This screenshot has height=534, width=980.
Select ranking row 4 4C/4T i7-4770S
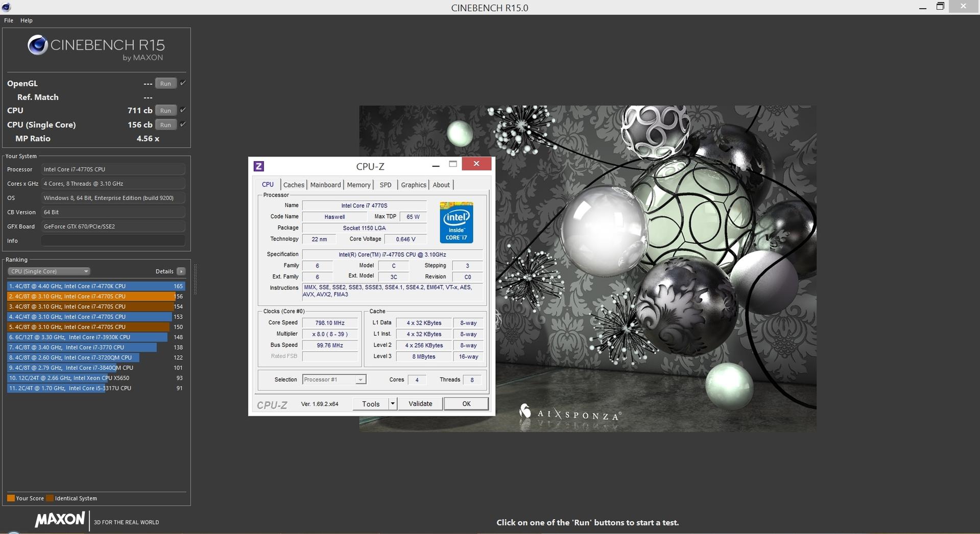click(96, 317)
